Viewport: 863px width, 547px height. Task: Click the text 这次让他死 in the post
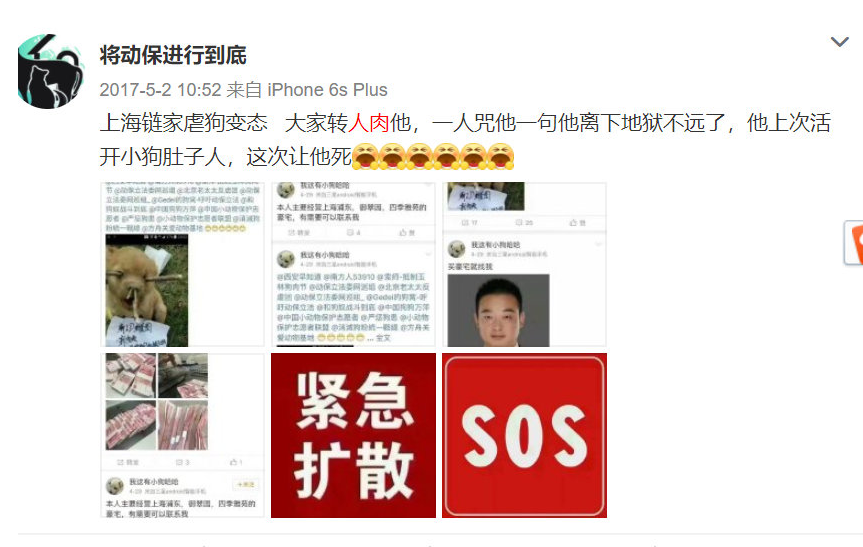(x=299, y=157)
